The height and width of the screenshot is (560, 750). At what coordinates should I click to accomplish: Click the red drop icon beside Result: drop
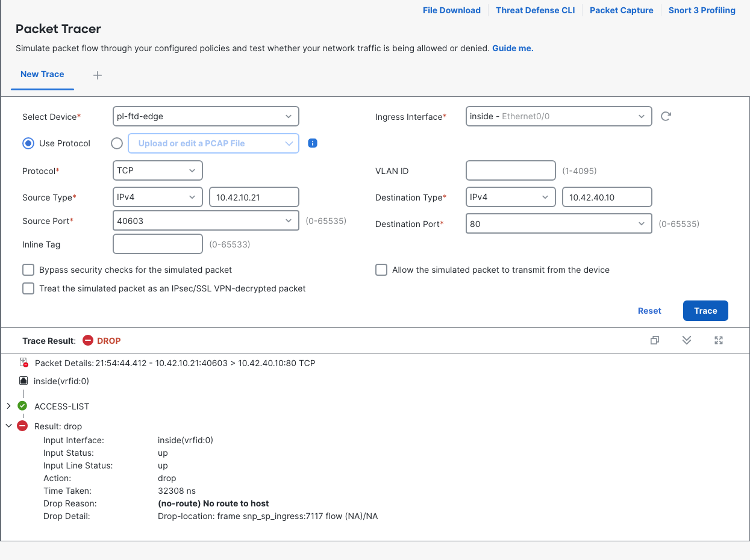tap(22, 426)
